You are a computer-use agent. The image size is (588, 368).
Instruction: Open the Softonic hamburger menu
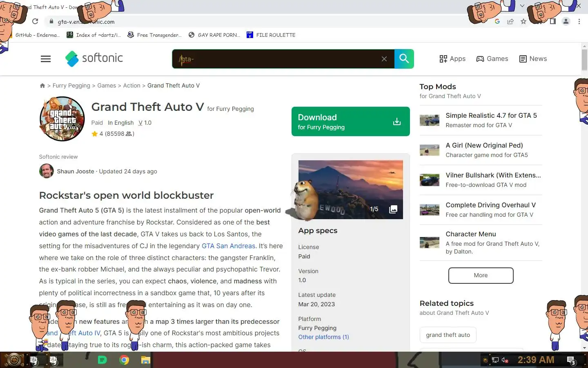tap(46, 59)
